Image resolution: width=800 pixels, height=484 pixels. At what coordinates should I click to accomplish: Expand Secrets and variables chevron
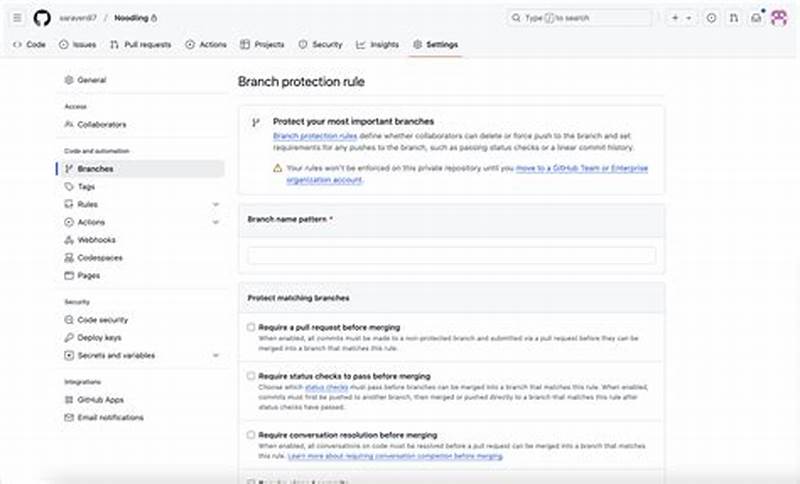[216, 355]
